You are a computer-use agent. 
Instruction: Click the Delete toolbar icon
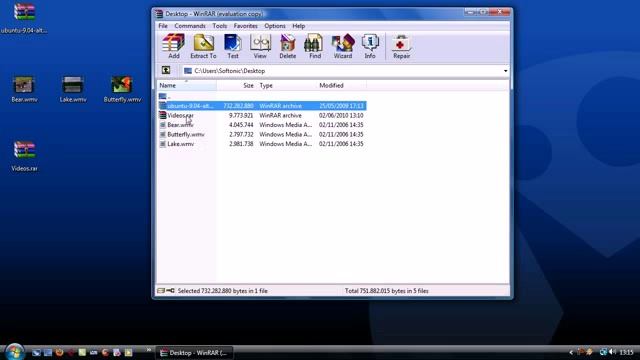(288, 47)
